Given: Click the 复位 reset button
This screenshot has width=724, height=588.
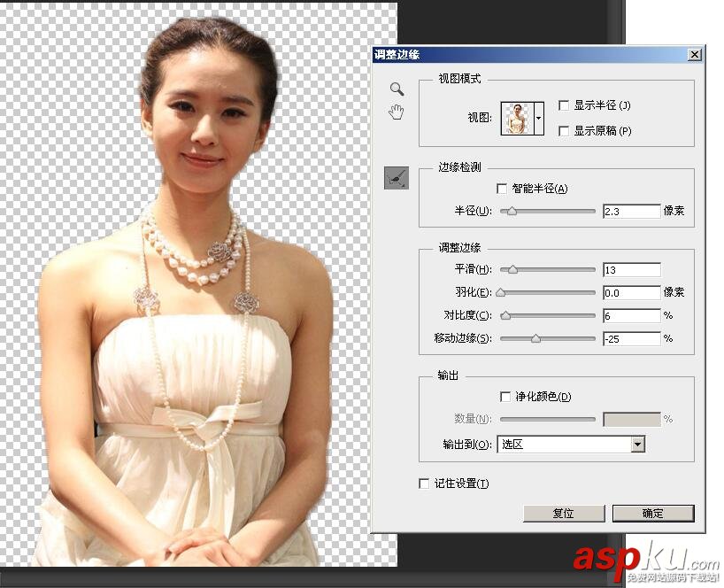Looking at the screenshot, I should click(563, 514).
